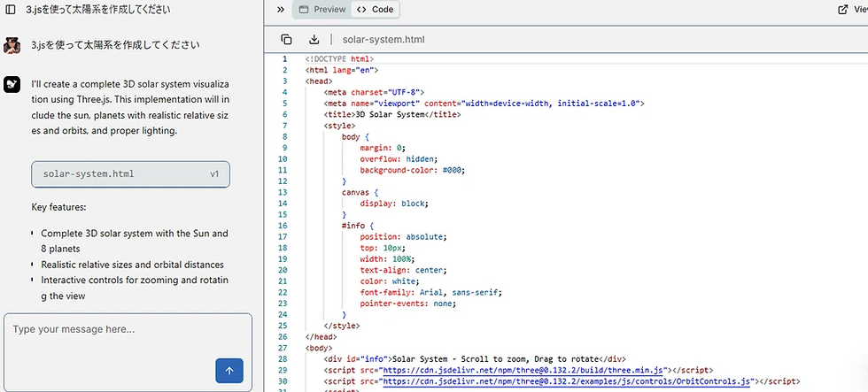Click the 'background-color: #000;' code line
This screenshot has height=392, width=868.
[413, 170]
